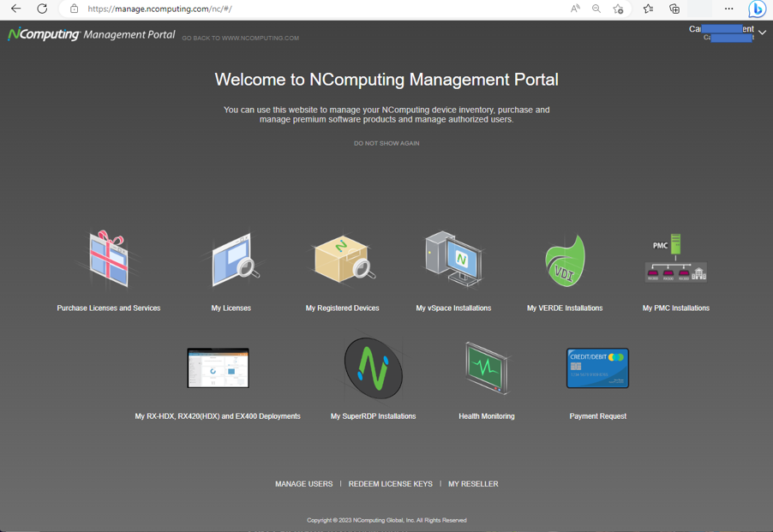
Task: Add this page to favorites star
Action: 618,9
